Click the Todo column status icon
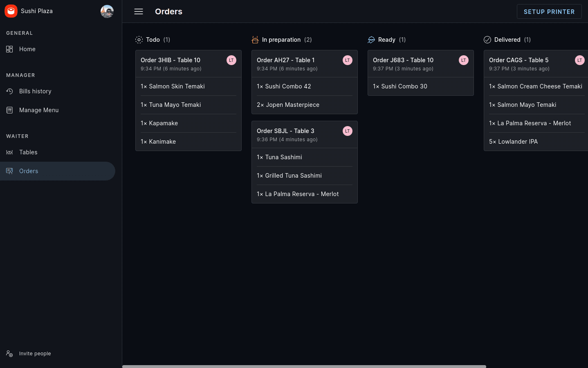This screenshot has height=368, width=588. (139, 40)
